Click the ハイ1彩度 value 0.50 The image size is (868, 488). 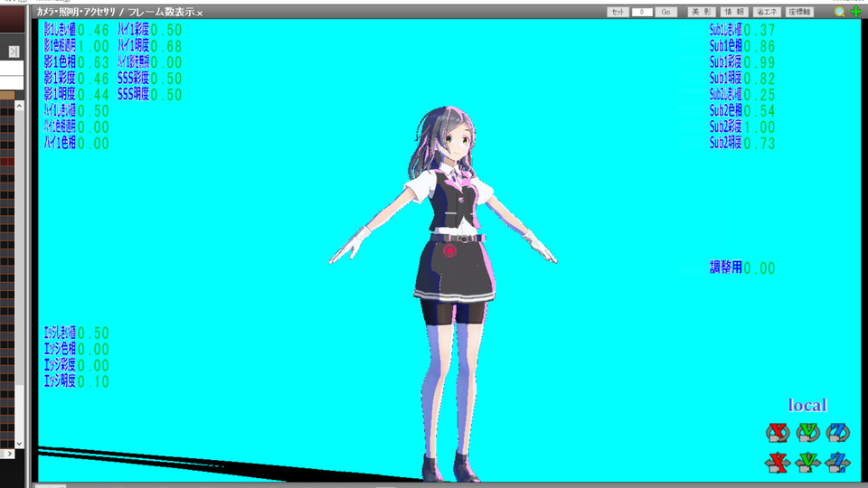point(166,30)
